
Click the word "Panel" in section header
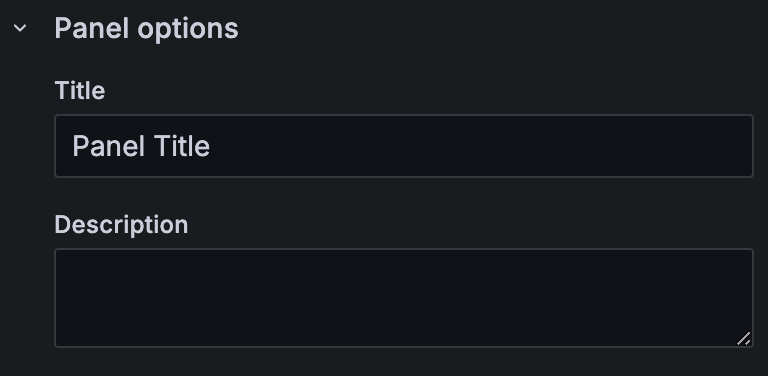coord(92,28)
